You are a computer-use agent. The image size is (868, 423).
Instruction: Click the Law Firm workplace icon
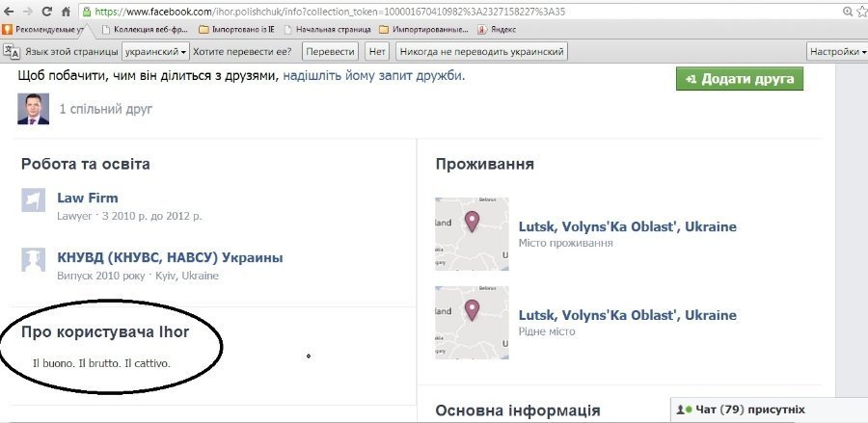point(33,200)
